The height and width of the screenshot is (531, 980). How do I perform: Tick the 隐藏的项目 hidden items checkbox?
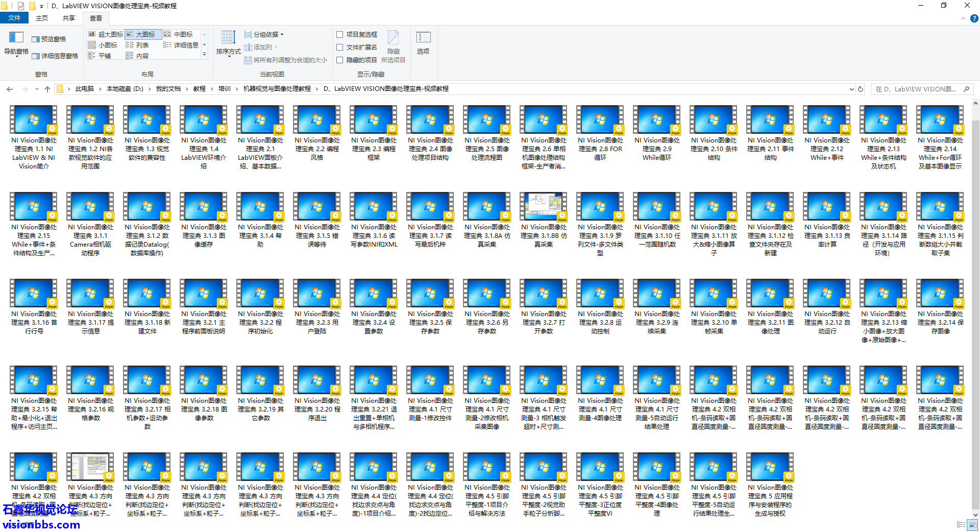340,60
